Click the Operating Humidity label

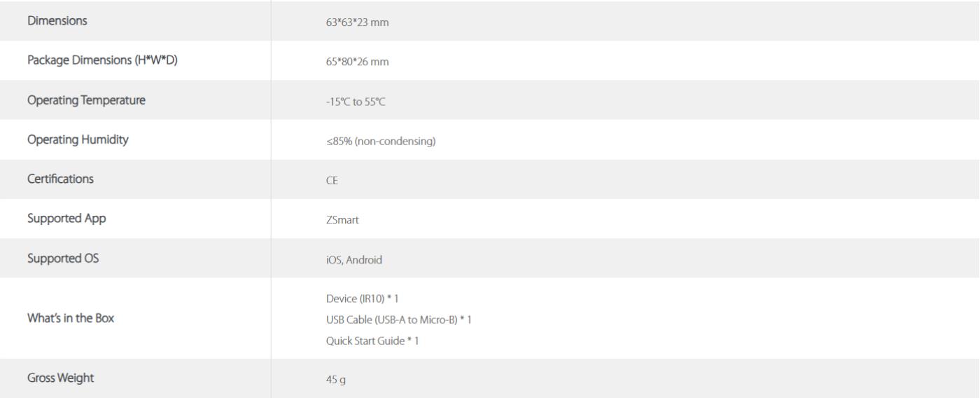click(x=78, y=139)
